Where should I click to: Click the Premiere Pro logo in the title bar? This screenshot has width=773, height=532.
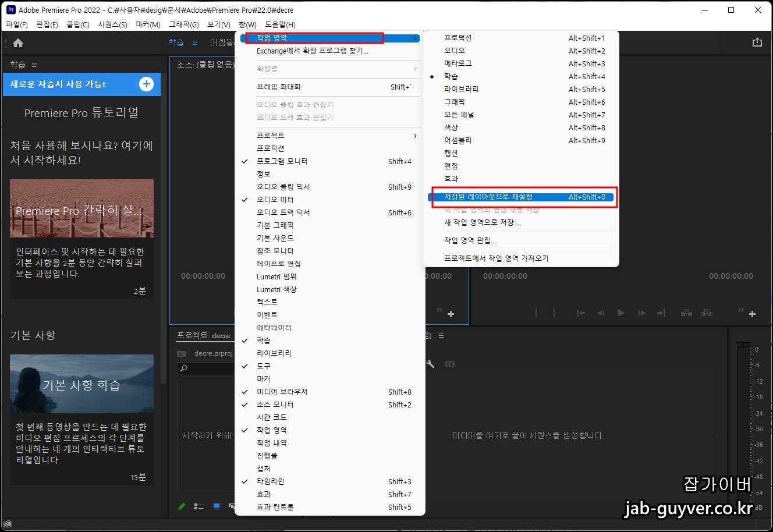10,10
